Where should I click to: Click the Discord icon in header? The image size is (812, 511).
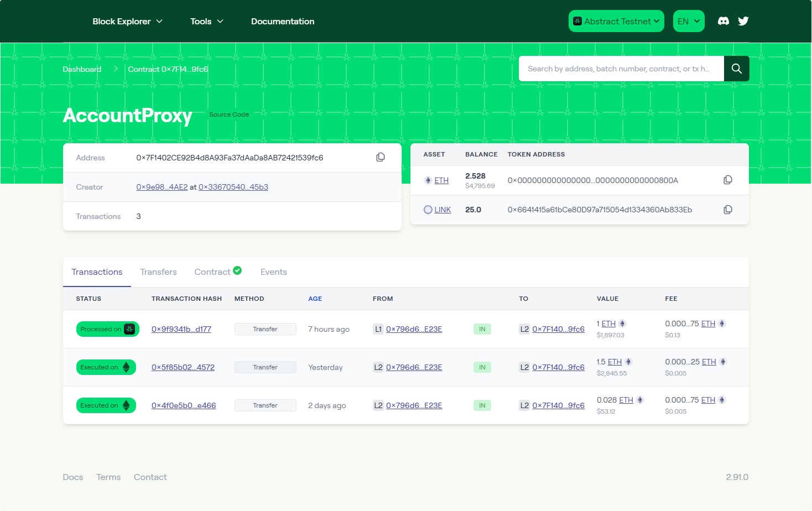[723, 21]
